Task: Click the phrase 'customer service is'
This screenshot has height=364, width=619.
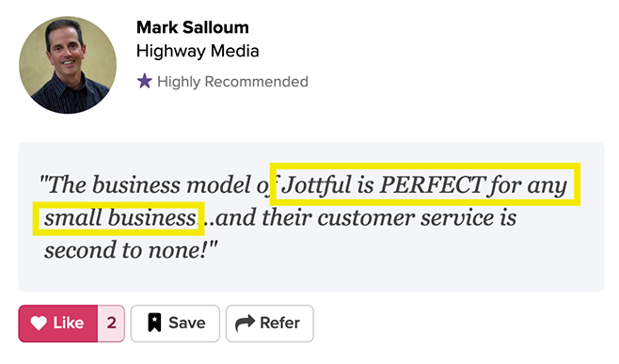Action: click(417, 218)
